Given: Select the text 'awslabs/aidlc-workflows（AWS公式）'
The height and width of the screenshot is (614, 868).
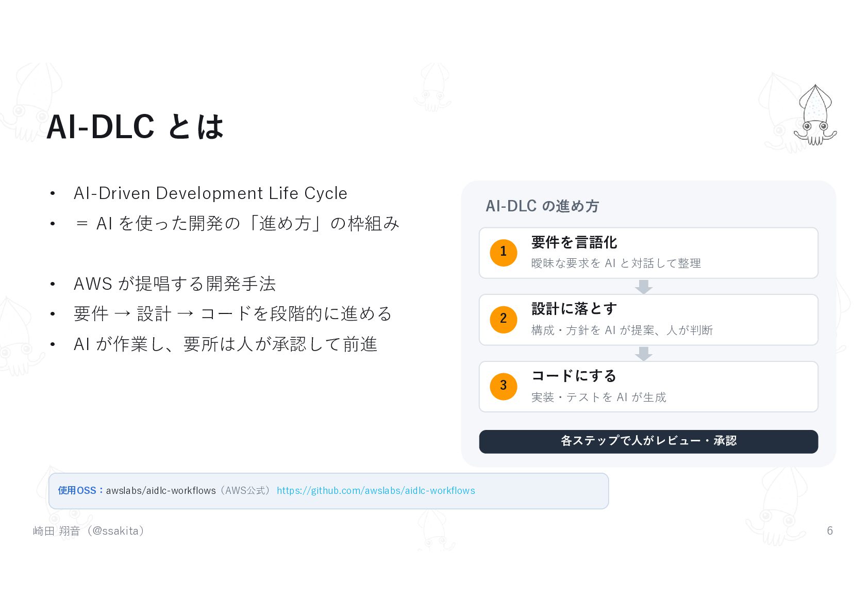Looking at the screenshot, I should 189,491.
